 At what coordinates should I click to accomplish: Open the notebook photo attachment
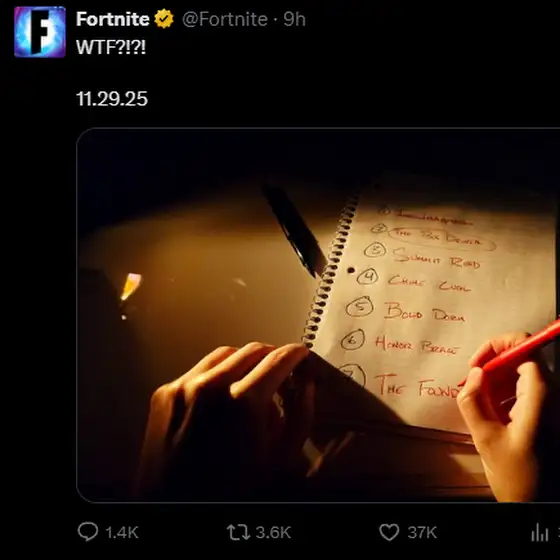(x=318, y=315)
